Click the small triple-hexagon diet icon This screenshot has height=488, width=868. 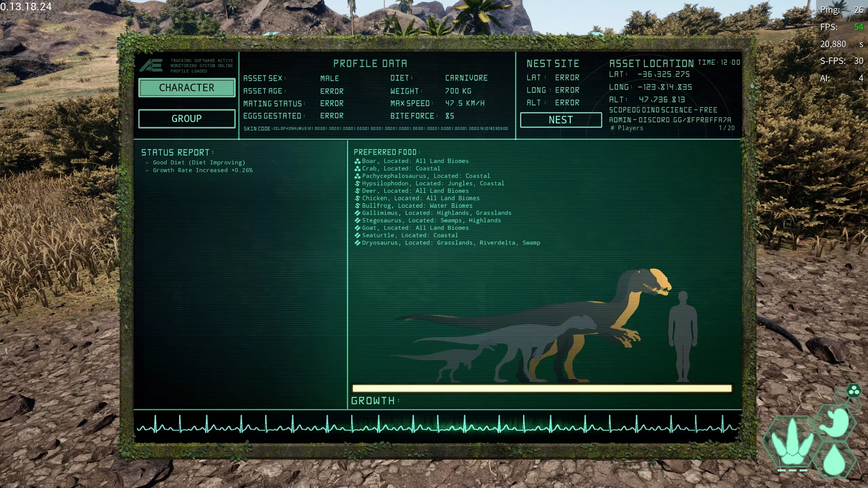(854, 391)
